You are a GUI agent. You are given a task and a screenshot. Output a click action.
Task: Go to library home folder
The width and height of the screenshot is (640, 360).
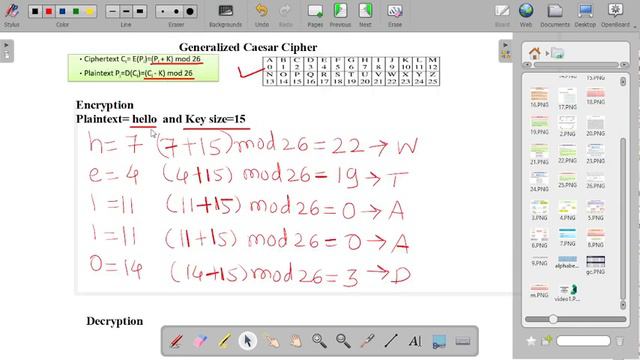534,53
